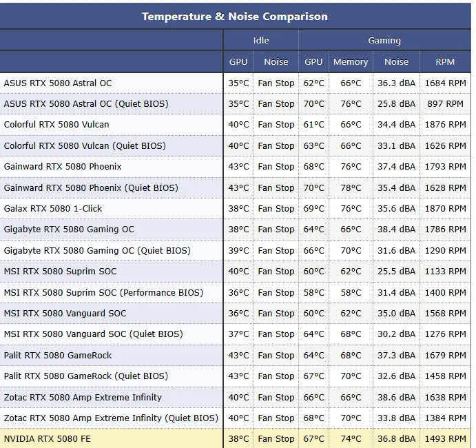Click the 38.6 dBA noise cell
This screenshot has height=448, width=476.
[396, 397]
